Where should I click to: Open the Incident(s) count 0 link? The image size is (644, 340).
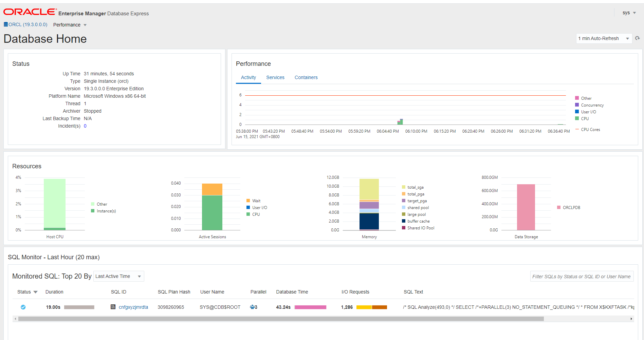tap(85, 126)
